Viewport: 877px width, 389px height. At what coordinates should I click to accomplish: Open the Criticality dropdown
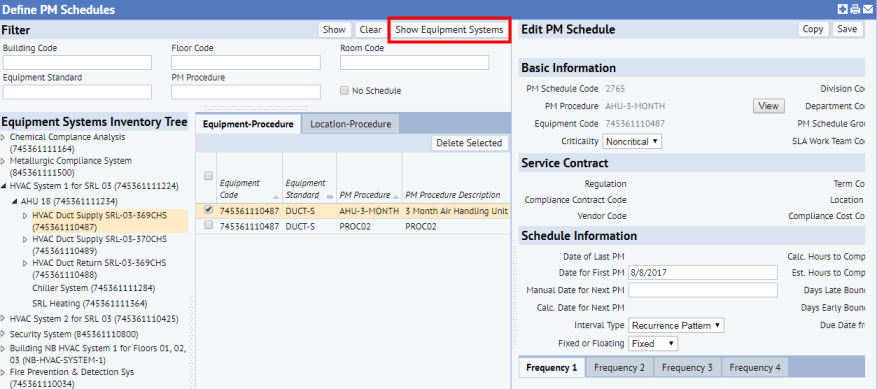click(x=632, y=142)
